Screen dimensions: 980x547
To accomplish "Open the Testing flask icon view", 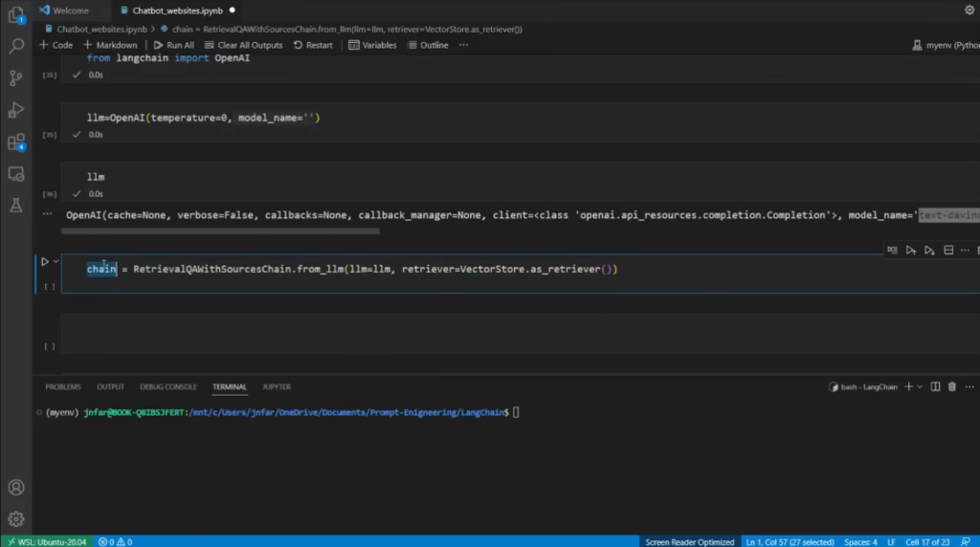I will [x=15, y=205].
